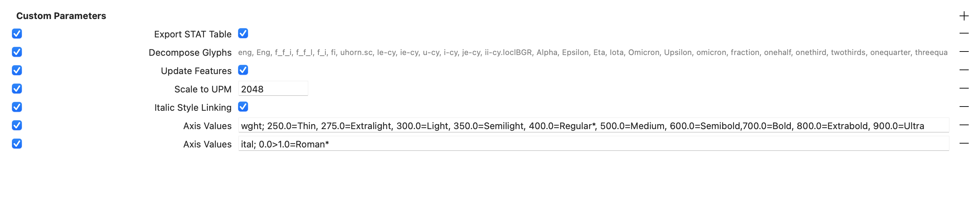The width and height of the screenshot is (980, 206).
Task: Click the wght Axis Values text field
Action: pyautogui.click(x=593, y=126)
